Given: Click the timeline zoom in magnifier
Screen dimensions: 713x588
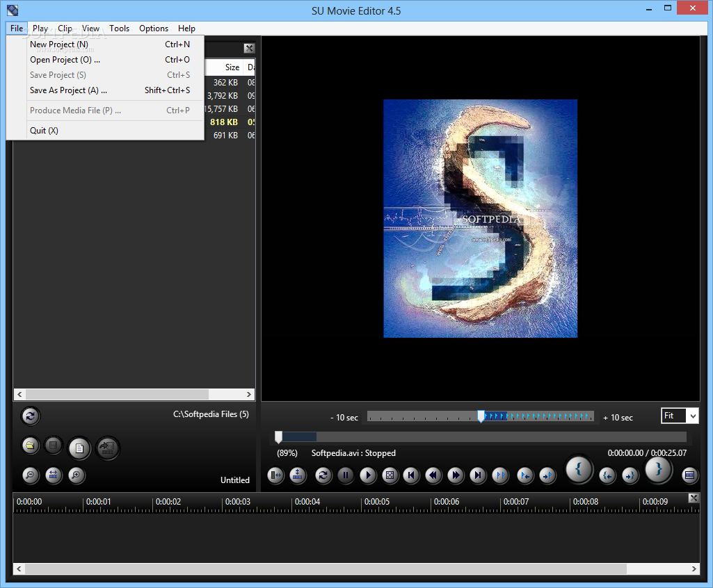Looking at the screenshot, I should (x=77, y=475).
